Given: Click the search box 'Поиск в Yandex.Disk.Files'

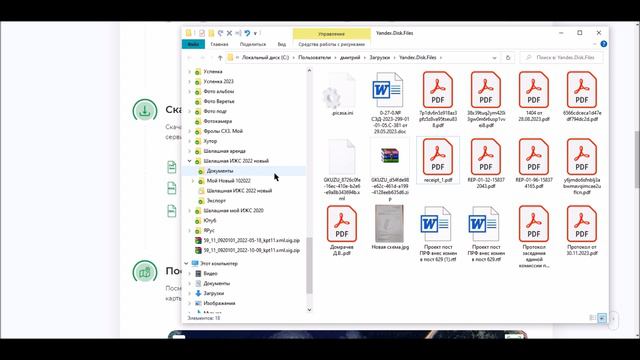Looking at the screenshot, I should (x=561, y=58).
